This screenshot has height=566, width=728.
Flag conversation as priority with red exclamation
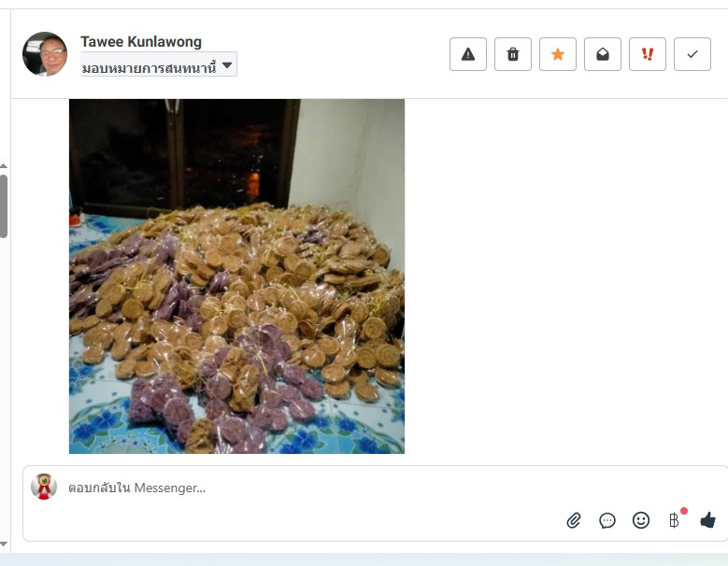(648, 54)
